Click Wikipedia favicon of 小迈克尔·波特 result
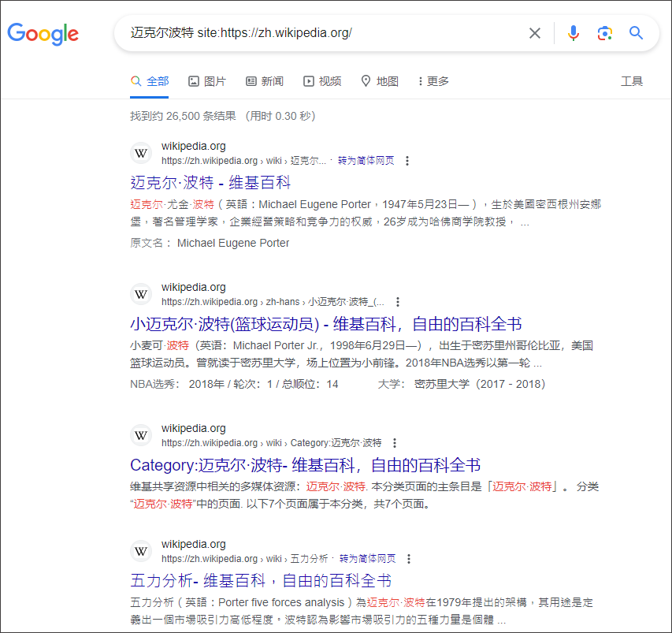672x633 pixels. [141, 294]
